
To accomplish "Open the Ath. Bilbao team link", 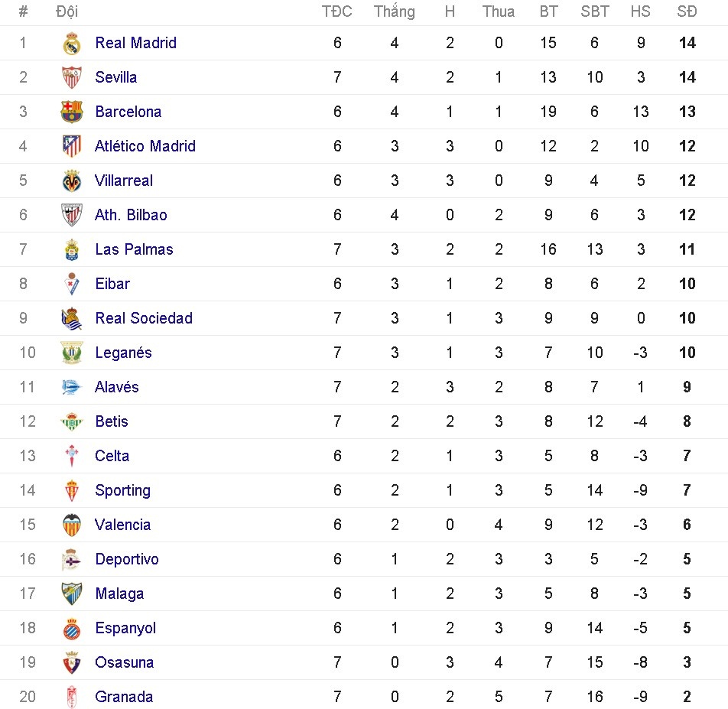I will 131,215.
